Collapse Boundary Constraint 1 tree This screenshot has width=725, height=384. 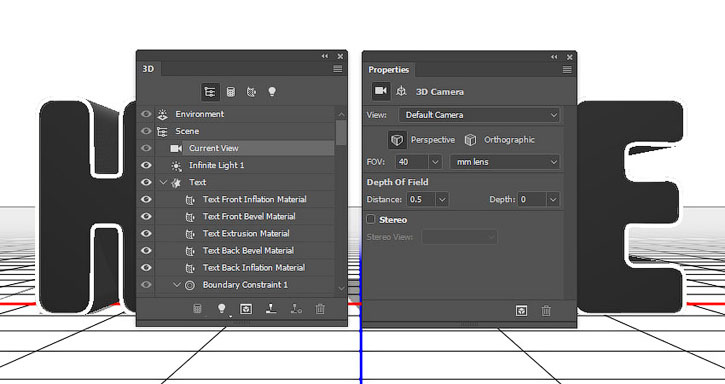[x=177, y=285]
